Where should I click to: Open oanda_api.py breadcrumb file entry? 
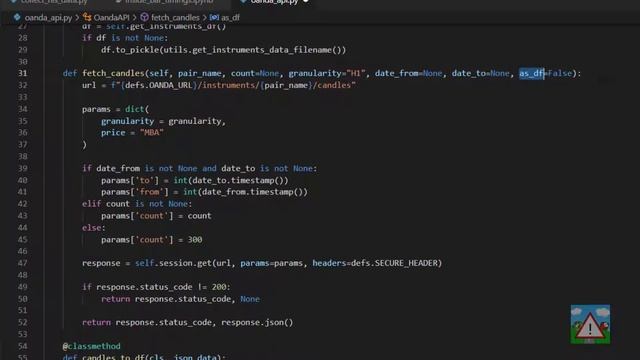click(48, 18)
